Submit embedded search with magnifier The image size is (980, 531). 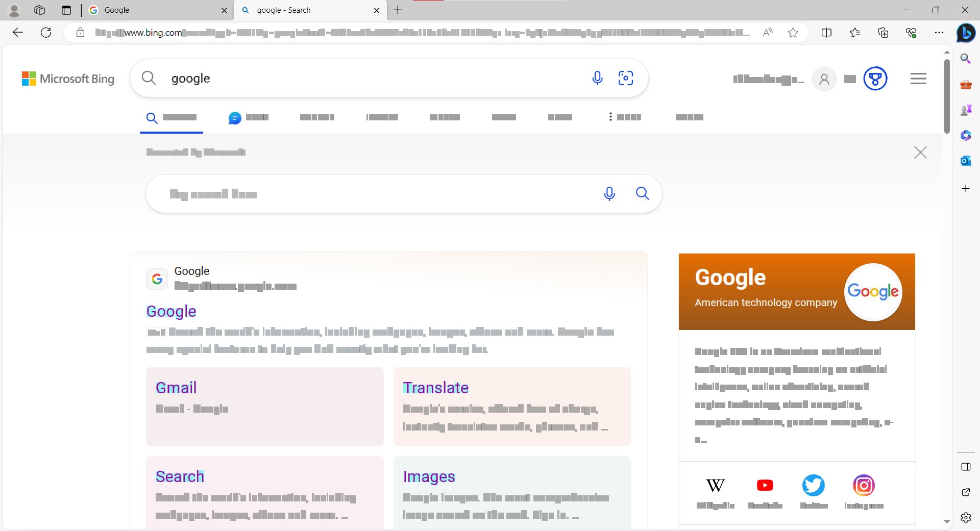642,194
